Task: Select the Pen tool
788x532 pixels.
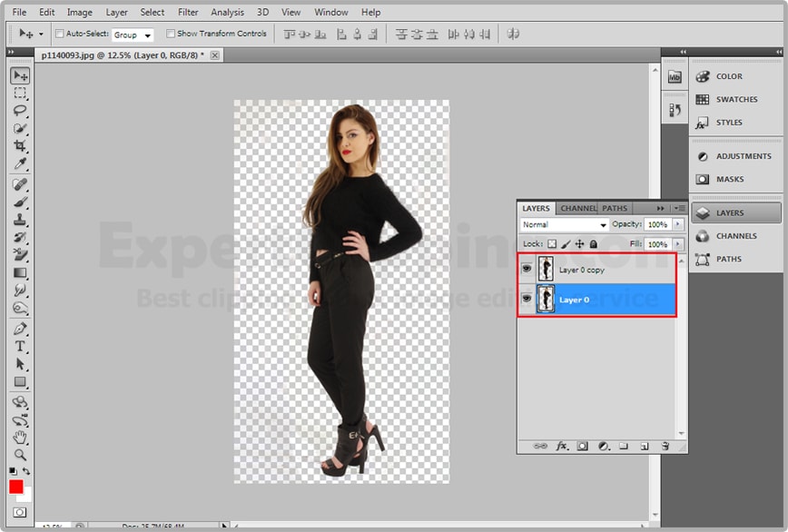Action: coord(20,329)
